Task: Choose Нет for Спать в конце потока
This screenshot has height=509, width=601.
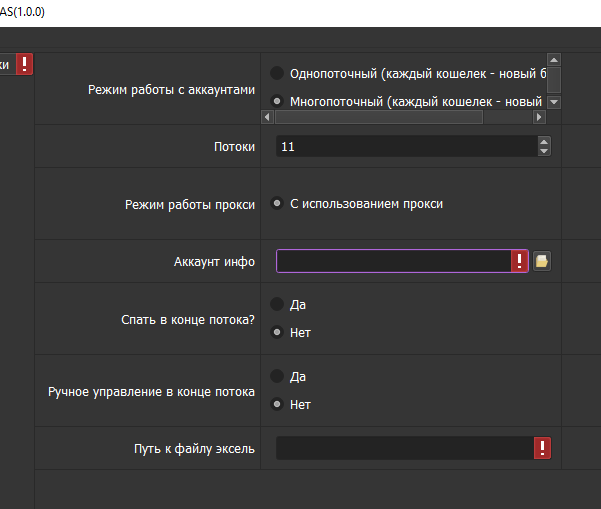Action: point(277,332)
